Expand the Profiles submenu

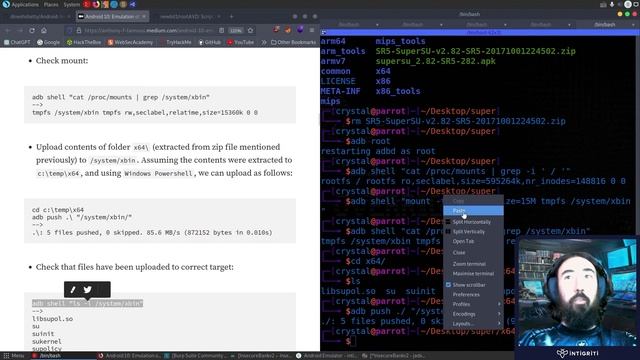point(473,304)
